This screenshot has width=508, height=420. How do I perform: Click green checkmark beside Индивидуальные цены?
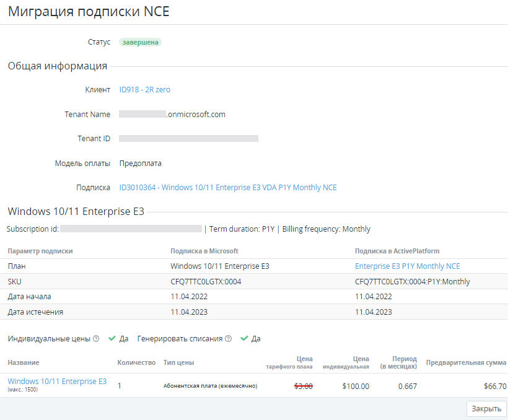[x=112, y=338]
